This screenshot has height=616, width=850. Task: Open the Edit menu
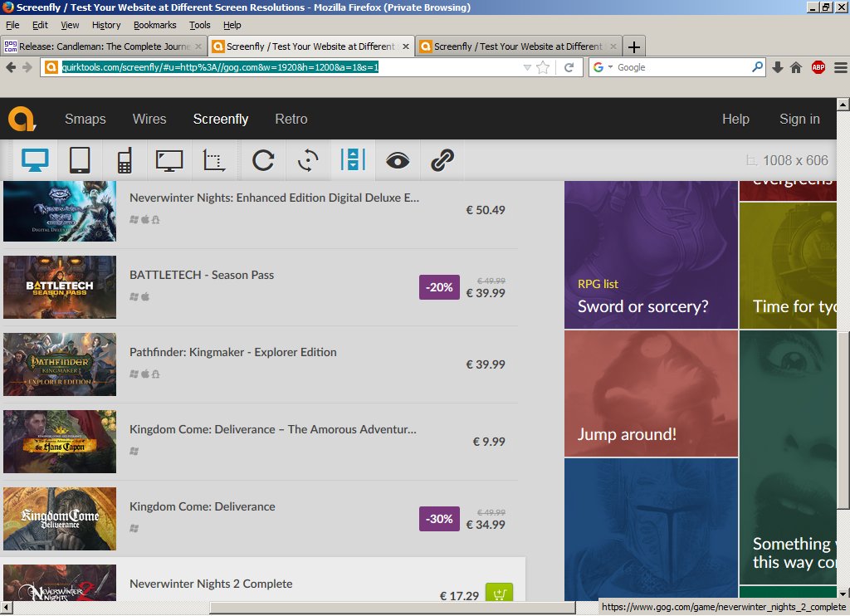click(x=40, y=25)
